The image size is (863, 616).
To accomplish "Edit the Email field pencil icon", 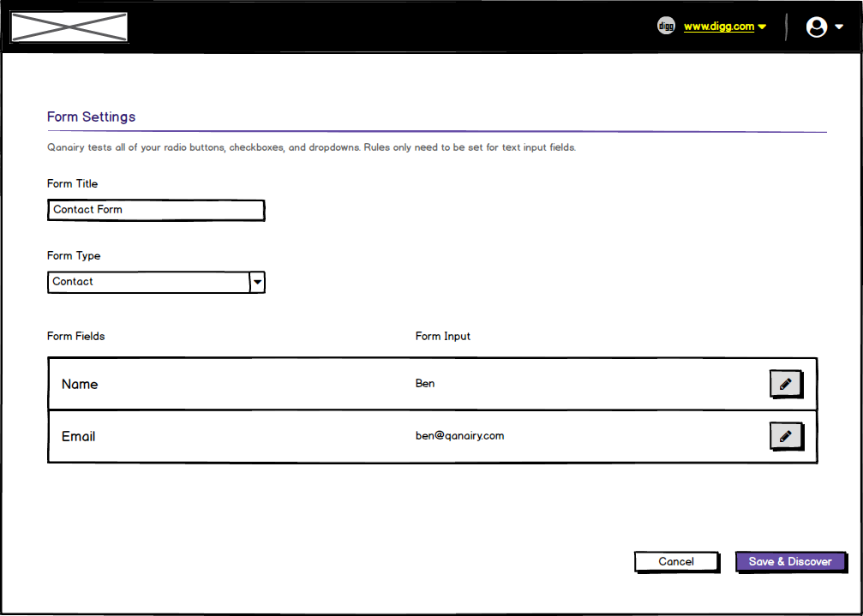I will pyautogui.click(x=786, y=437).
